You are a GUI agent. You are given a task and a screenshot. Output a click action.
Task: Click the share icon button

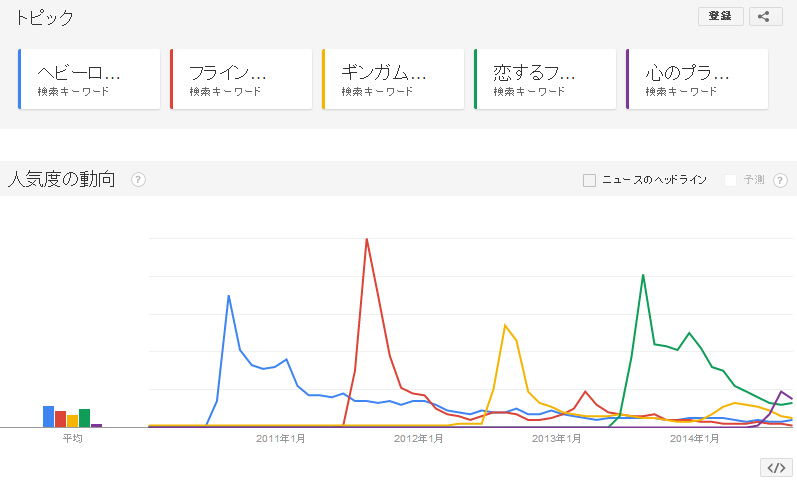click(765, 16)
